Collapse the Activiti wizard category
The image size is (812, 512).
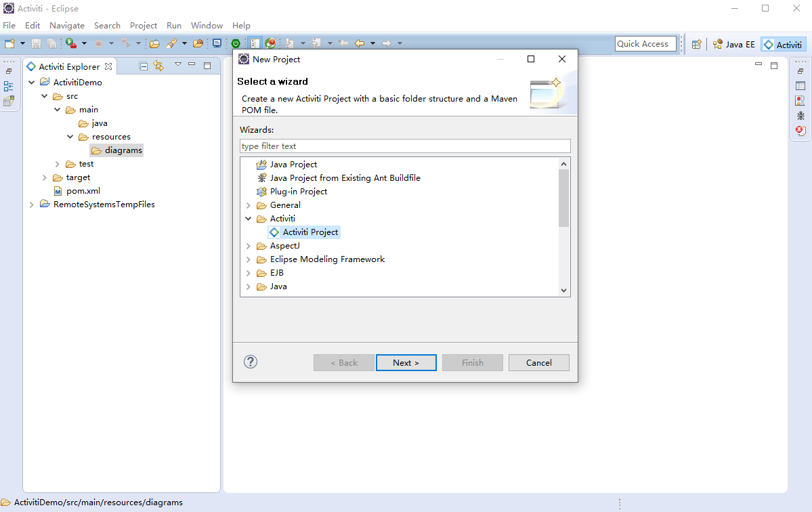point(248,219)
